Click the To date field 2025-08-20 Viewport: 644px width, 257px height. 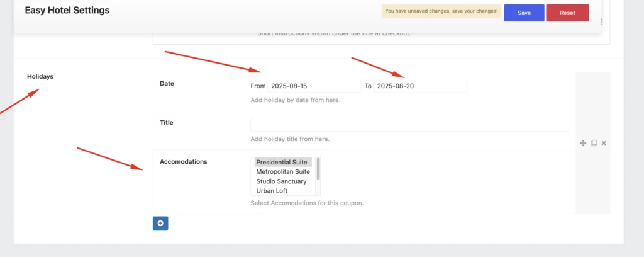420,86
